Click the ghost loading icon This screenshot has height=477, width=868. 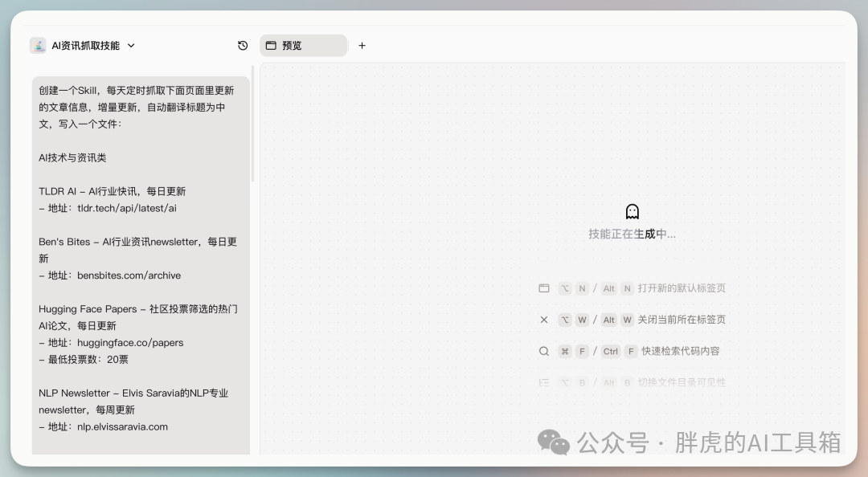coord(633,210)
